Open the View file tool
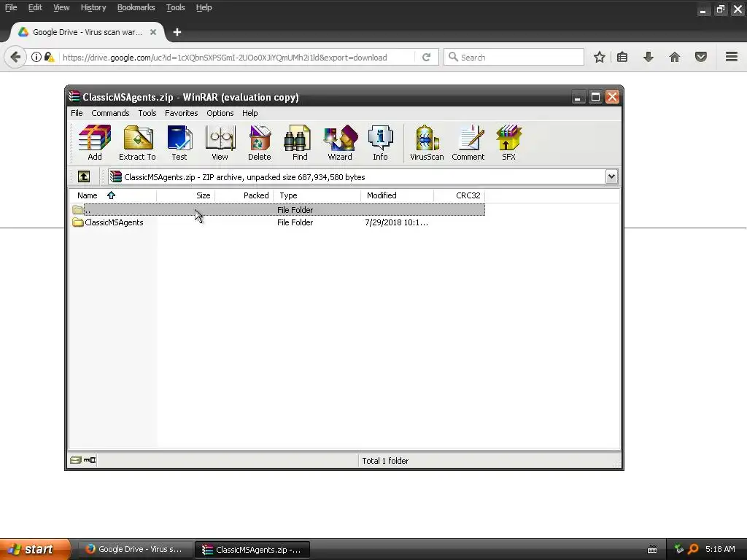Viewport: 747px width, 560px height. click(220, 143)
